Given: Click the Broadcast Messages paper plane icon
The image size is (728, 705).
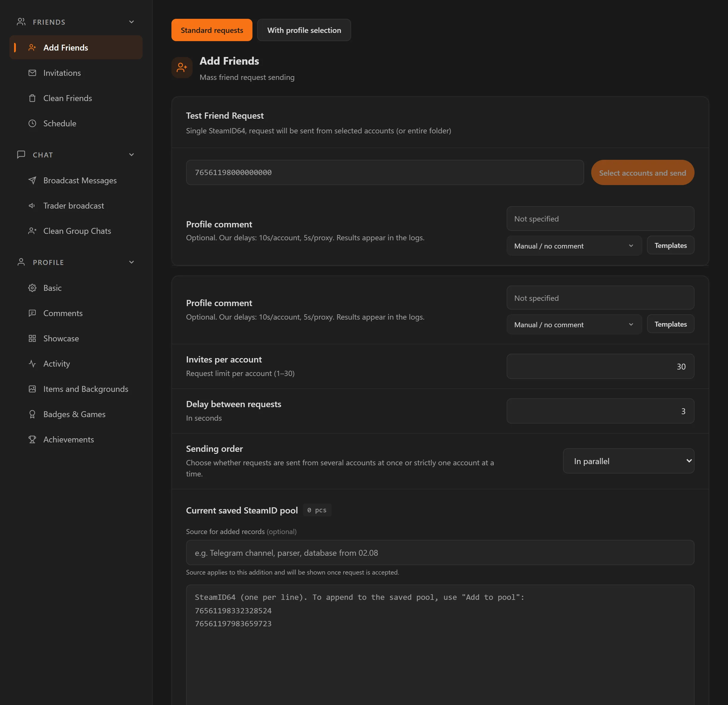Looking at the screenshot, I should coord(32,180).
